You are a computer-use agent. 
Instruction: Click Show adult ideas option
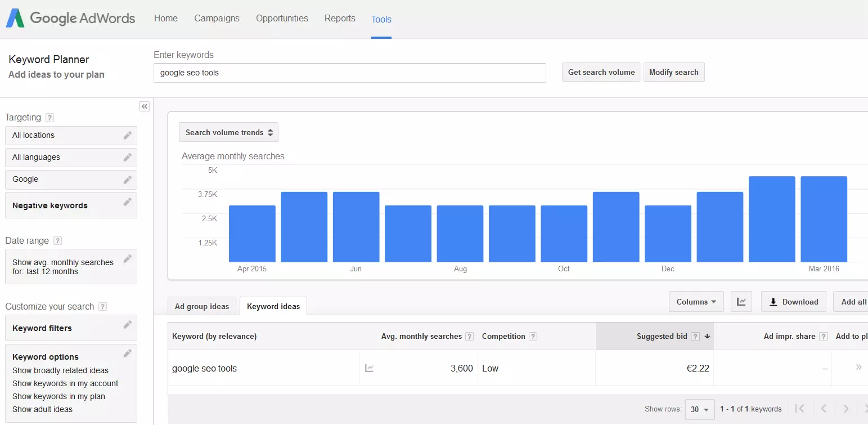(42, 409)
